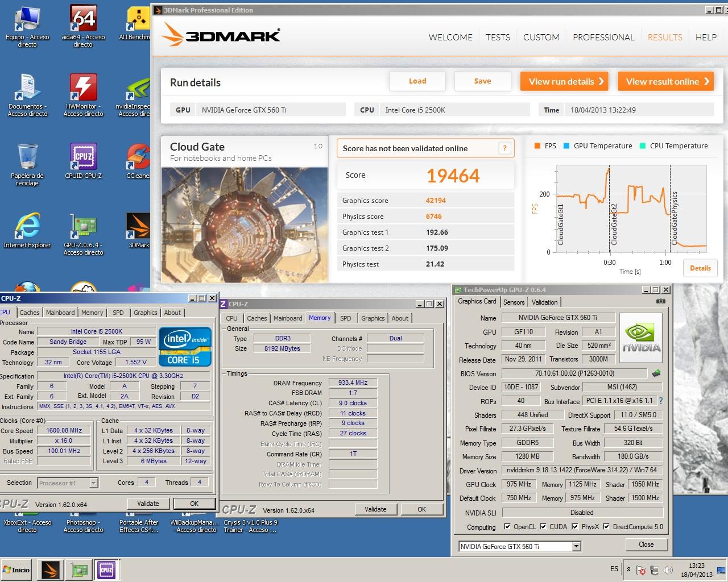This screenshot has height=582, width=728.
Task: Open Internet Explorer desktop icon
Action: pyautogui.click(x=27, y=231)
